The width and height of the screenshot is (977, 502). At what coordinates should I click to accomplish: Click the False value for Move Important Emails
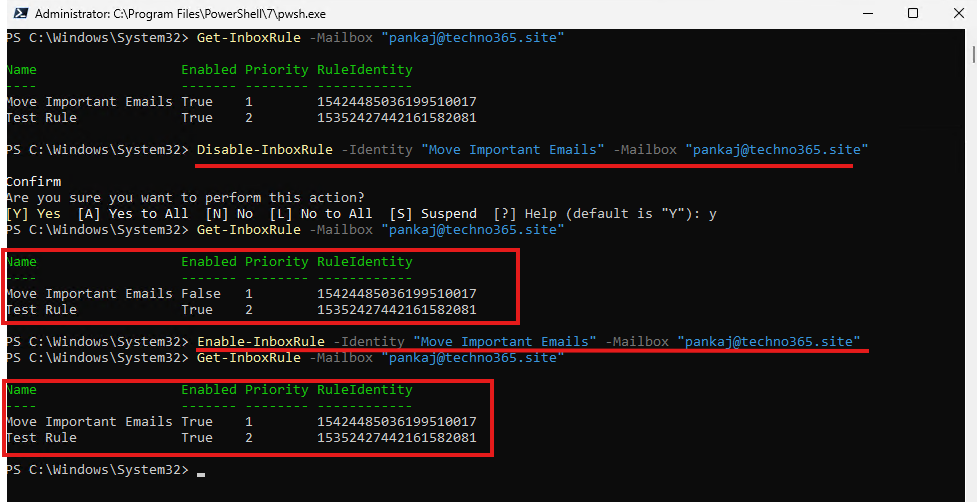pos(201,293)
